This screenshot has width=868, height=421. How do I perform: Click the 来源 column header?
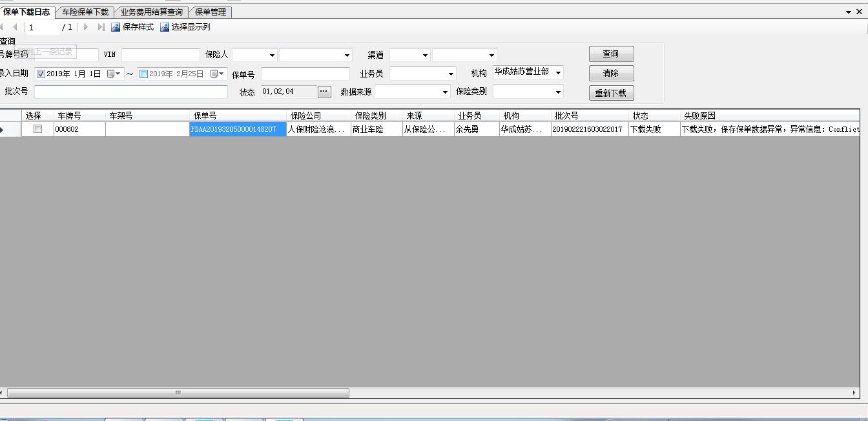(x=428, y=116)
